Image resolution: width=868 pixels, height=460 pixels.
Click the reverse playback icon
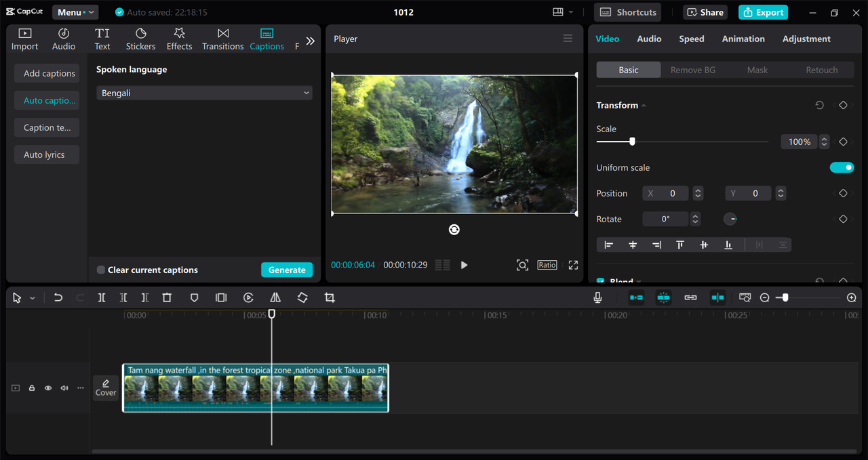click(248, 298)
